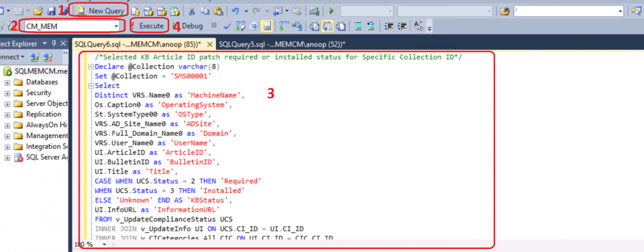The height and width of the screenshot is (252, 644).
Task: Click the Query Options icon
Action: 254,27
